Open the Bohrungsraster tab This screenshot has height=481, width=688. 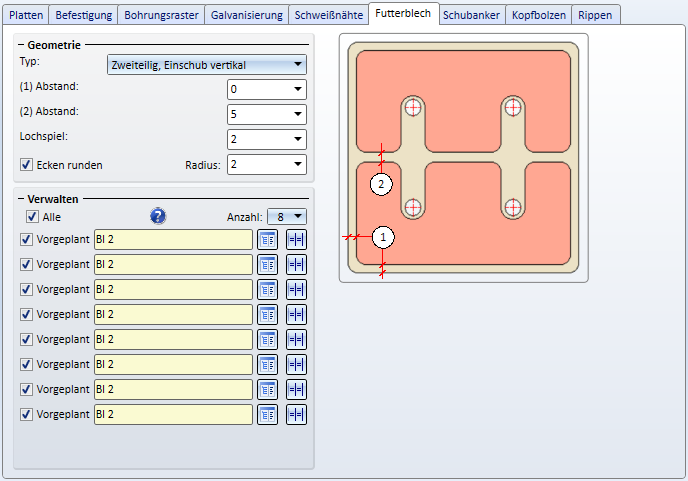click(x=161, y=15)
